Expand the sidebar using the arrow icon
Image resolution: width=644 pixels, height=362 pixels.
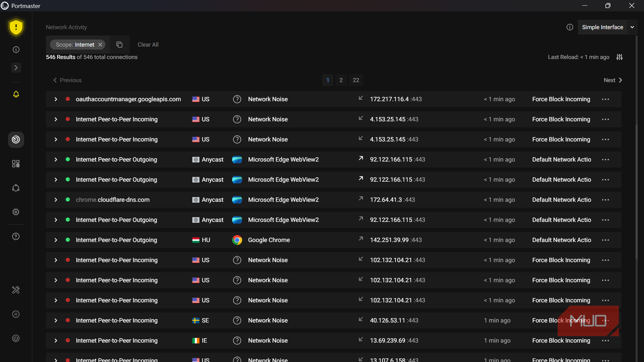pos(16,68)
